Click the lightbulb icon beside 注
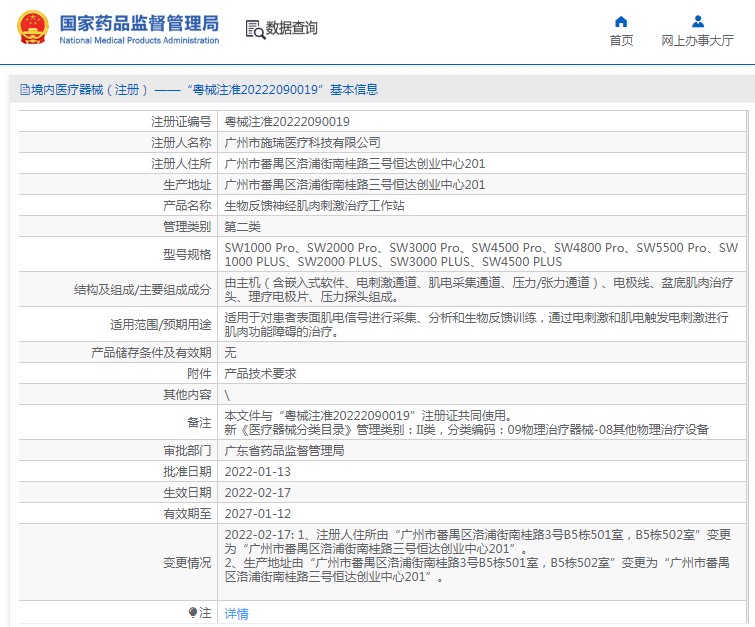The height and width of the screenshot is (627, 755). pyautogui.click(x=193, y=612)
